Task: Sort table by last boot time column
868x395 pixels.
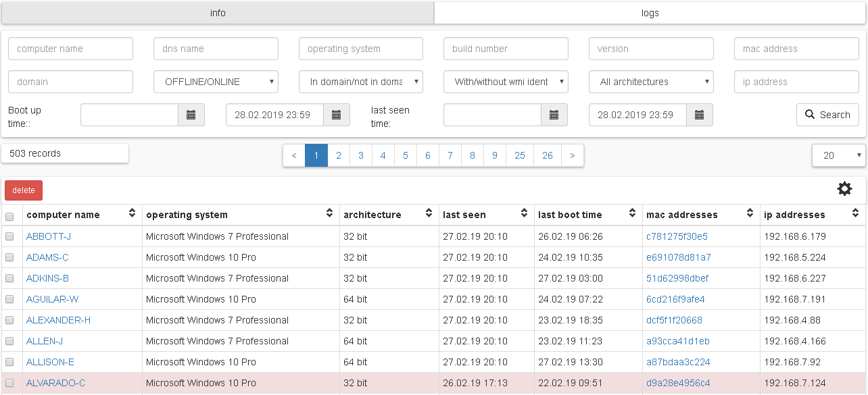Action: pos(632,214)
